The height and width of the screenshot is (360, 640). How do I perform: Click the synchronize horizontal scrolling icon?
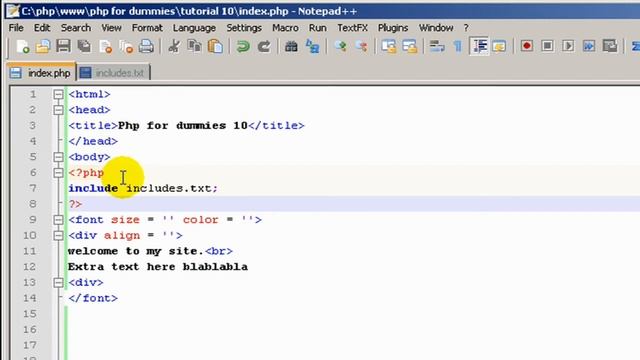pyautogui.click(x=409, y=47)
